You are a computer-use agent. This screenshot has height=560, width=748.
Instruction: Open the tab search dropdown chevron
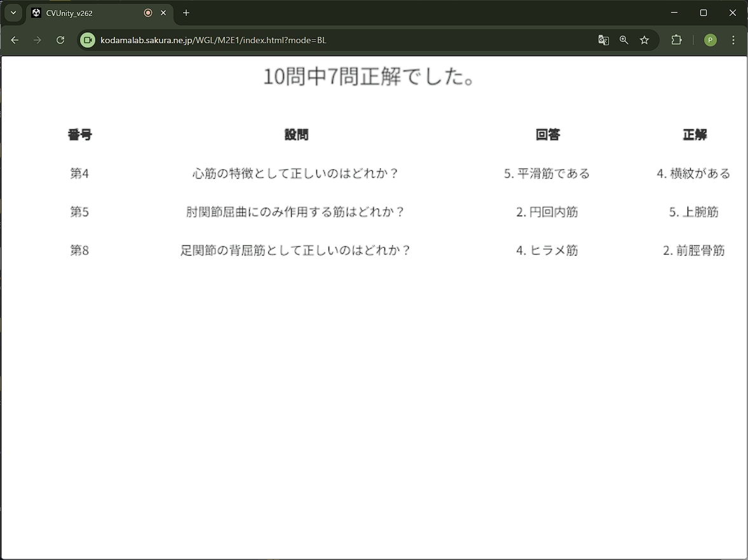click(x=13, y=13)
